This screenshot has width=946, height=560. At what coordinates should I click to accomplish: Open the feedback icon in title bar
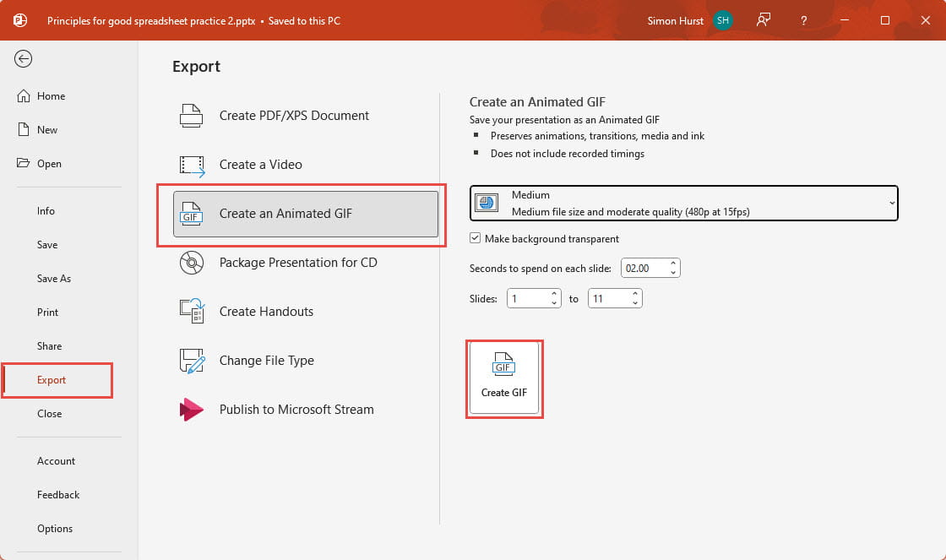[x=764, y=20]
